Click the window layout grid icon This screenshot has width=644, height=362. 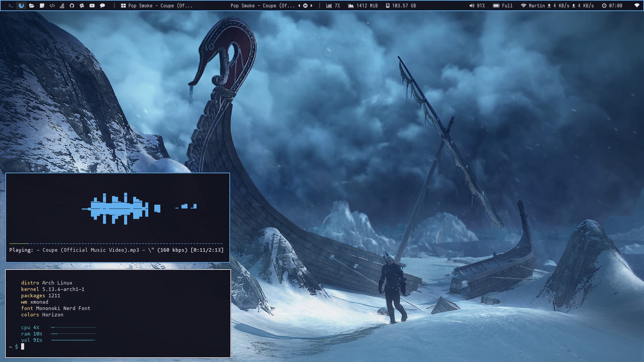[x=123, y=6]
